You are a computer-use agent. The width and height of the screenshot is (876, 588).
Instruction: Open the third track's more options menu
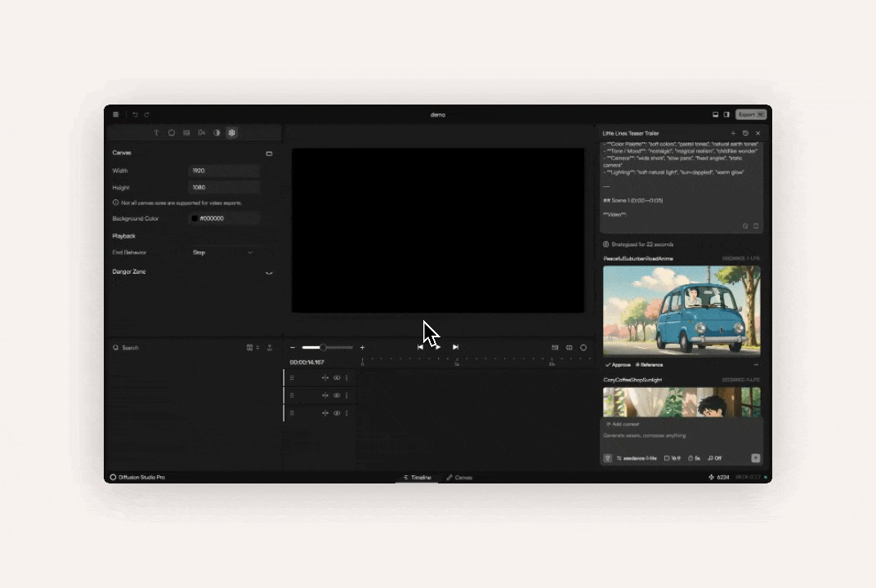(347, 413)
